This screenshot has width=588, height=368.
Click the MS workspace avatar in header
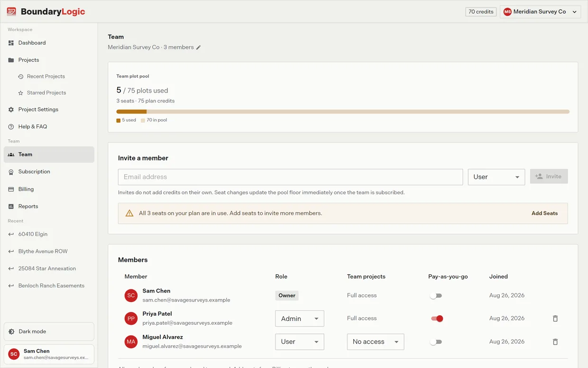[507, 12]
